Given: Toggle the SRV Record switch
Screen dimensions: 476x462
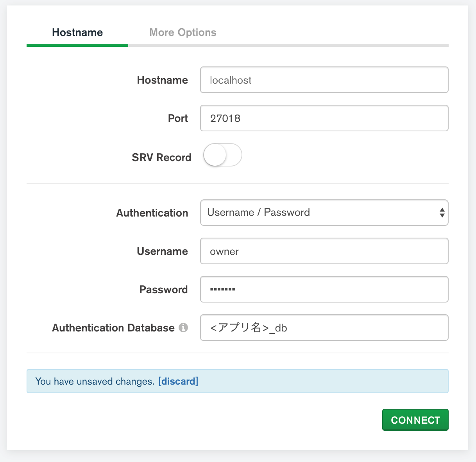Looking at the screenshot, I should pyautogui.click(x=222, y=155).
